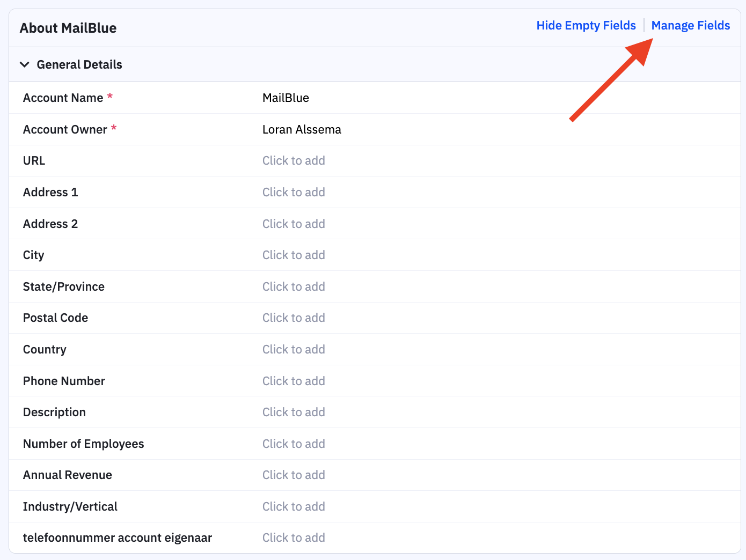Select the City field label
746x560 pixels.
[33, 255]
